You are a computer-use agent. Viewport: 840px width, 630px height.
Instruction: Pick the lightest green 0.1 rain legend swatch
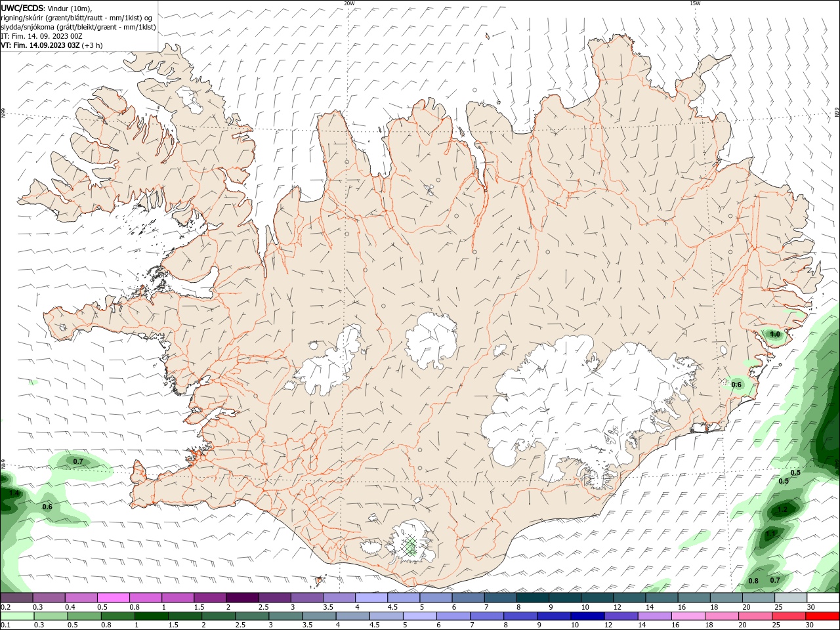pos(17,616)
